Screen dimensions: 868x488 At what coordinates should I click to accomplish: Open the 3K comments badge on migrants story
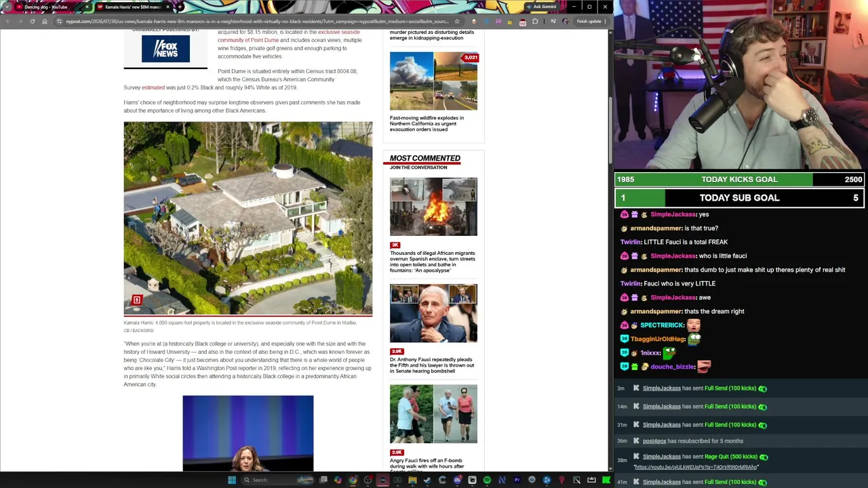pyautogui.click(x=395, y=245)
